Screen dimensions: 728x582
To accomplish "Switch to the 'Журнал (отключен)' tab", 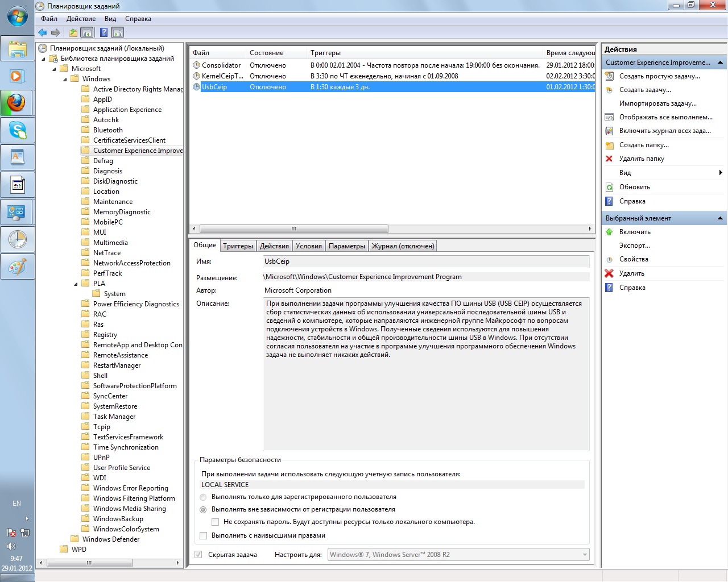I will [403, 246].
